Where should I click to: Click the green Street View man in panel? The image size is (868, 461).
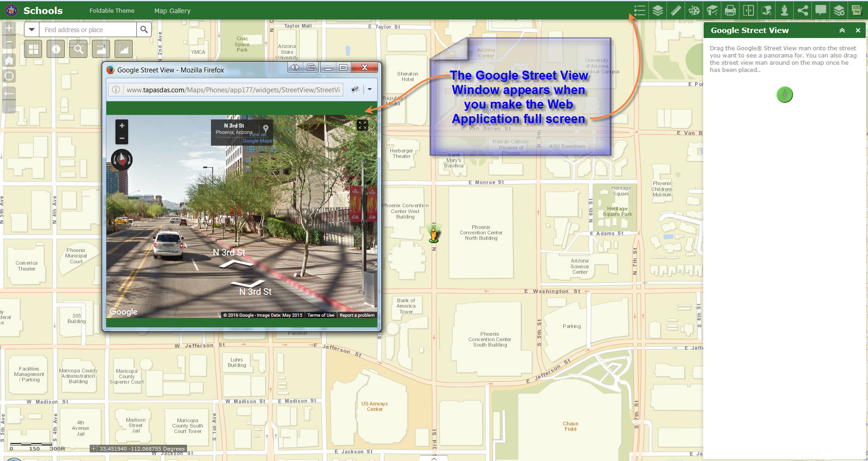tap(785, 95)
